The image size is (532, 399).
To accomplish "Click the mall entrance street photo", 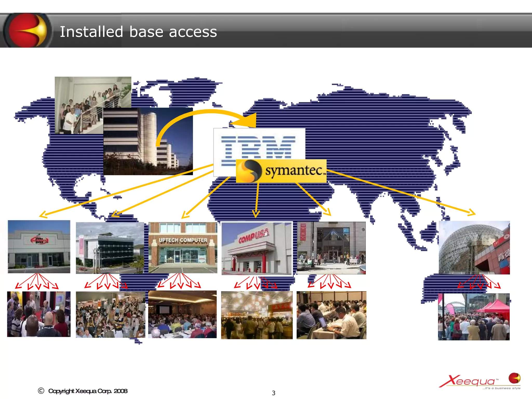I will [x=331, y=248].
